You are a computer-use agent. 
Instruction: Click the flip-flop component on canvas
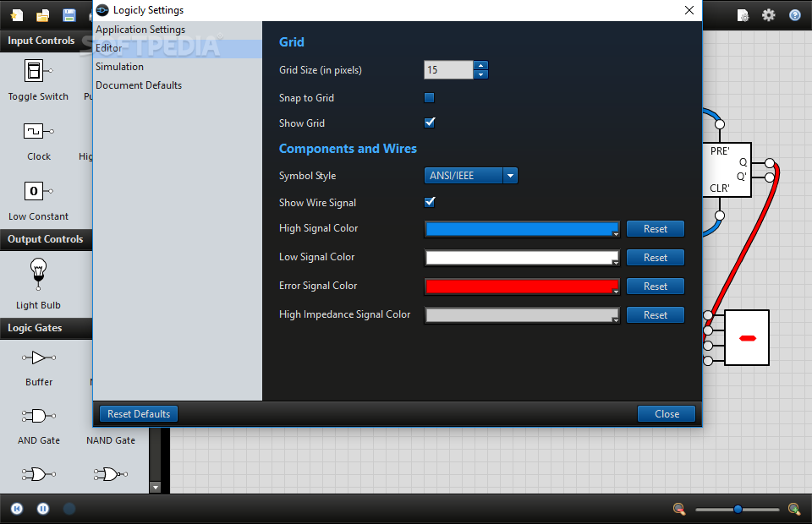[x=727, y=170]
